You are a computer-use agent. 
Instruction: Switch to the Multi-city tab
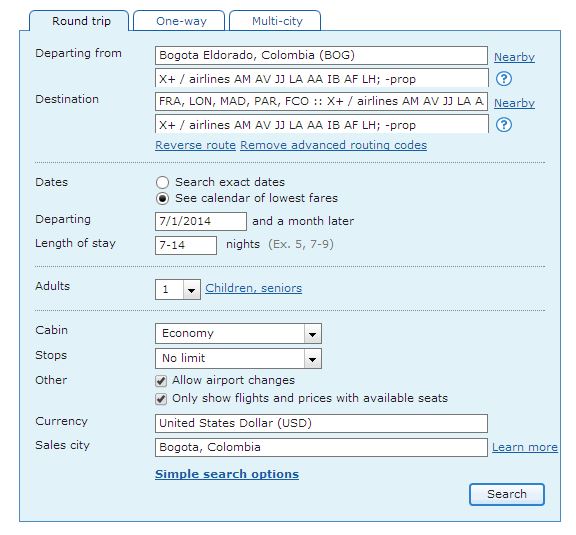coord(275,21)
